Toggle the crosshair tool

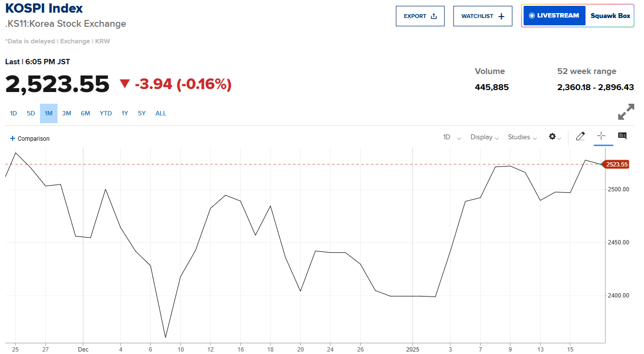[x=601, y=136]
